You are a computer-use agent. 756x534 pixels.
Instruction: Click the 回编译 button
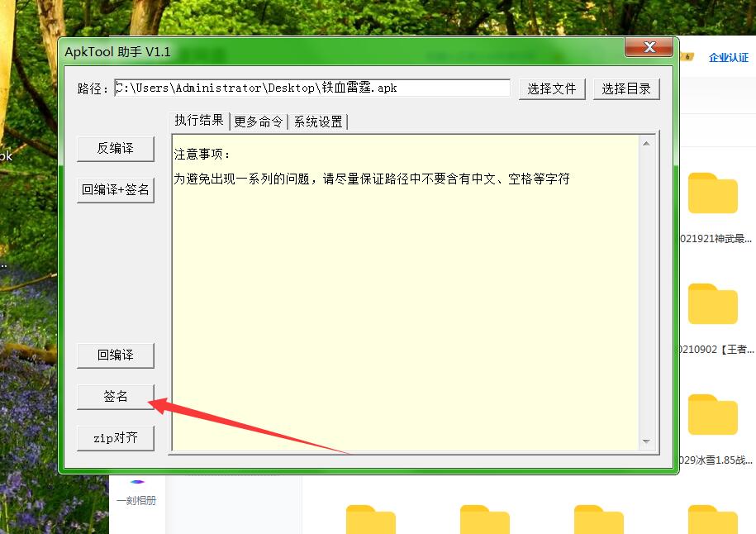pyautogui.click(x=116, y=355)
